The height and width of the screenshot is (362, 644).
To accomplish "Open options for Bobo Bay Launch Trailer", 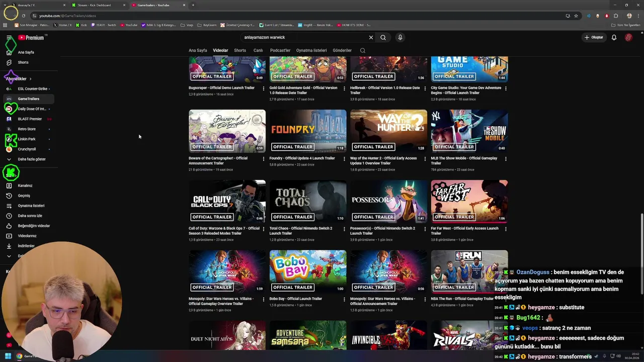I will point(344,299).
